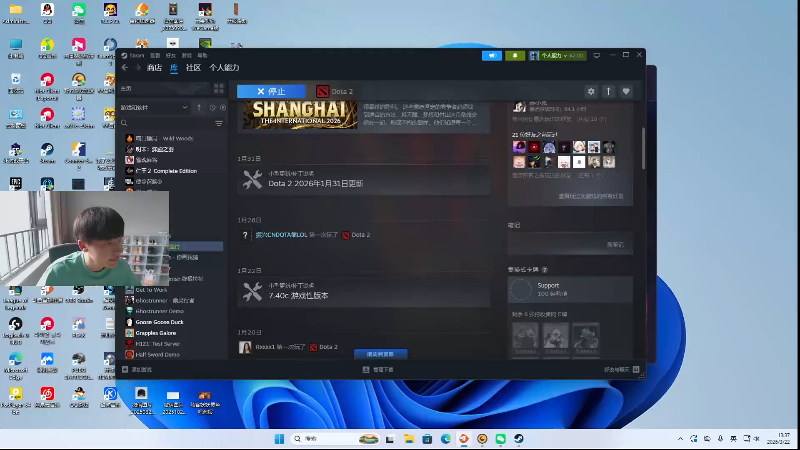Open the profile tab 个人能力
The width and height of the screenshot is (800, 450).
tap(224, 67)
